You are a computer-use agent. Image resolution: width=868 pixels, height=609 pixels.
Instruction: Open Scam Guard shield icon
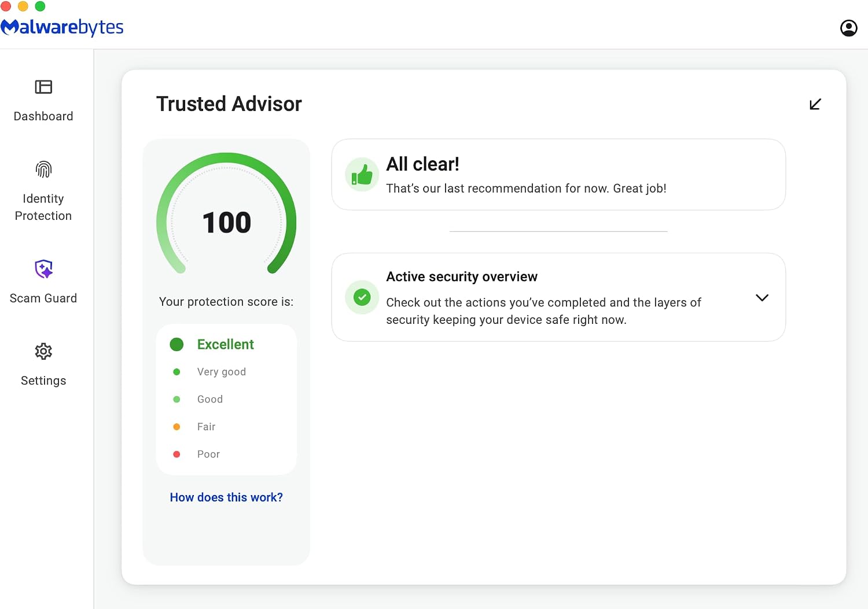coord(43,269)
